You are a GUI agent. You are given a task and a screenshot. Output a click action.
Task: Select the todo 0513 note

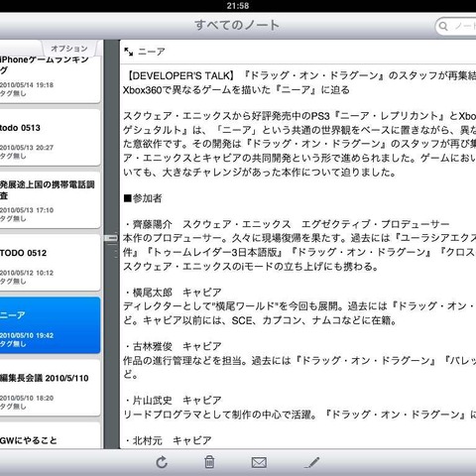(x=50, y=138)
